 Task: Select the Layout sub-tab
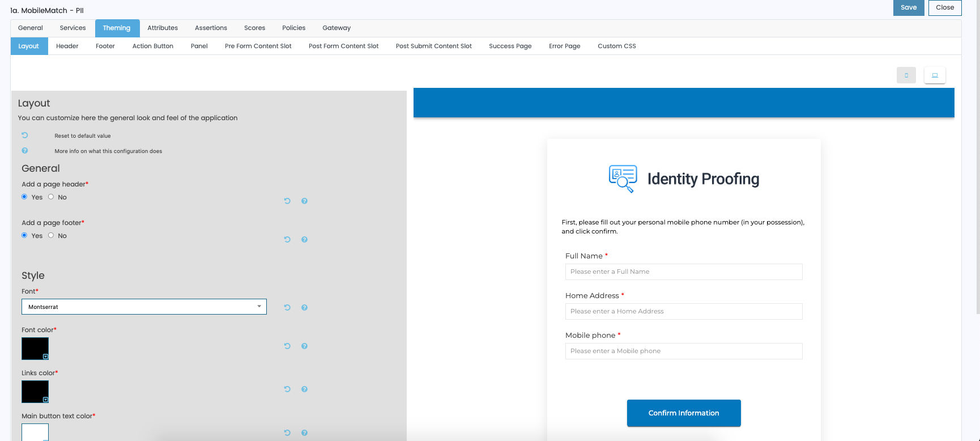click(x=29, y=46)
